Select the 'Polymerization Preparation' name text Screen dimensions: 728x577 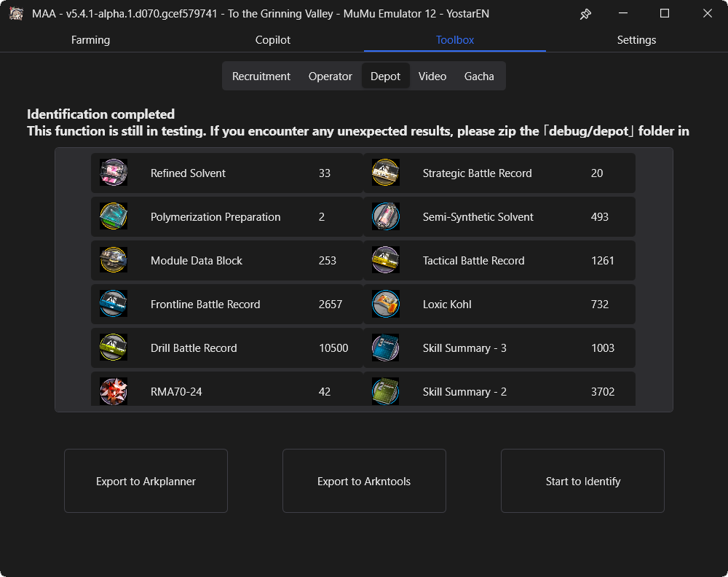215,217
